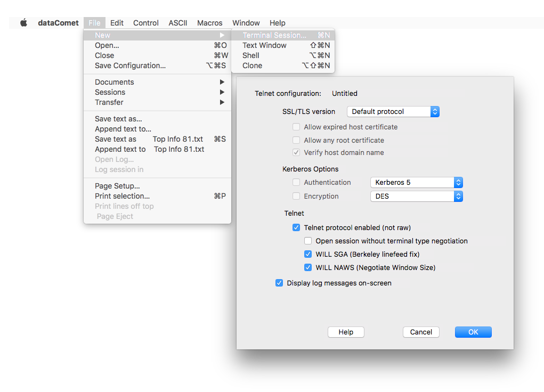
Task: Choose Append text to… menu item
Action: (x=158, y=129)
